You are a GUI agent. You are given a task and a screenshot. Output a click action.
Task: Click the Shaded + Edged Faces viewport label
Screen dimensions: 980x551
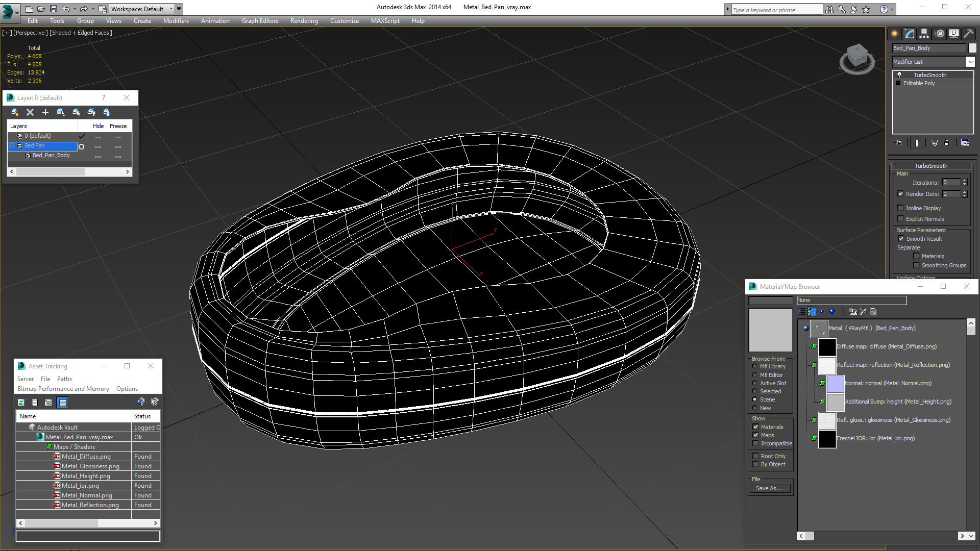81,33
